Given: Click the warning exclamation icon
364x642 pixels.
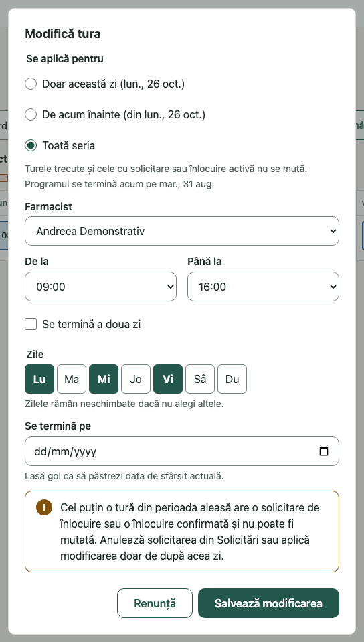Looking at the screenshot, I should [x=44, y=507].
